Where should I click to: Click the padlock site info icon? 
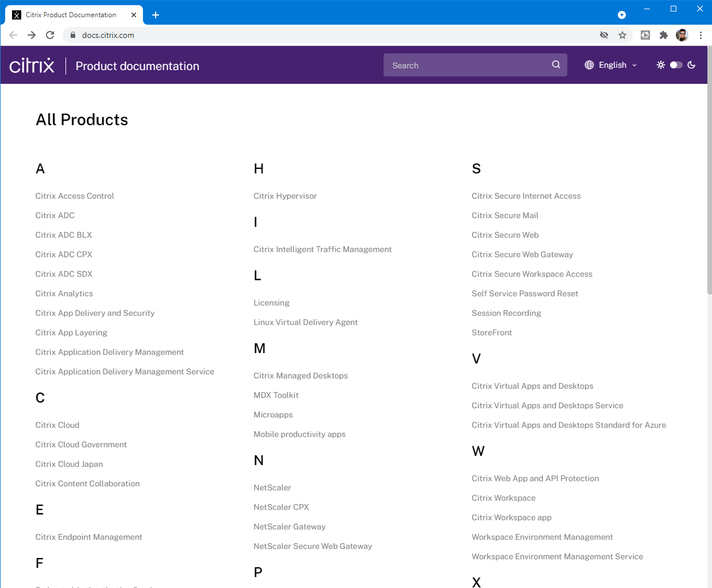point(72,35)
